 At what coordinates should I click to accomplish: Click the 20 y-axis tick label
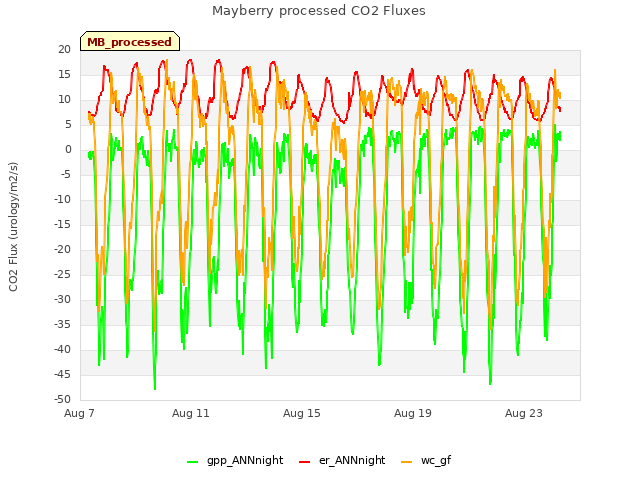64,50
